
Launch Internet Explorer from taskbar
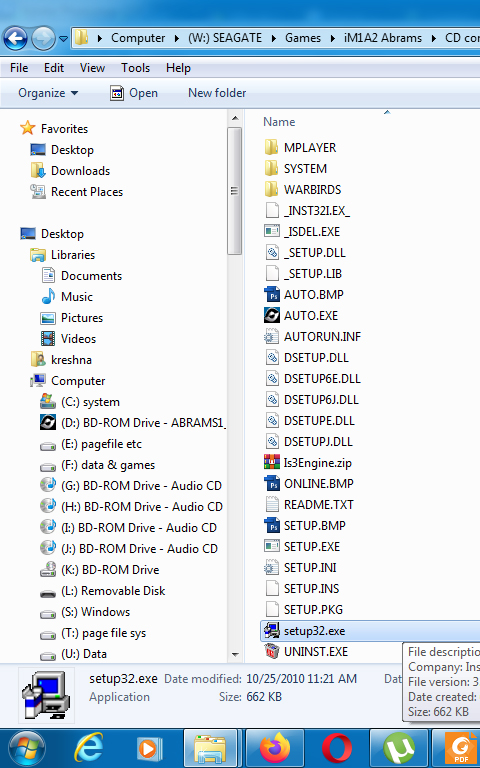click(x=89, y=748)
